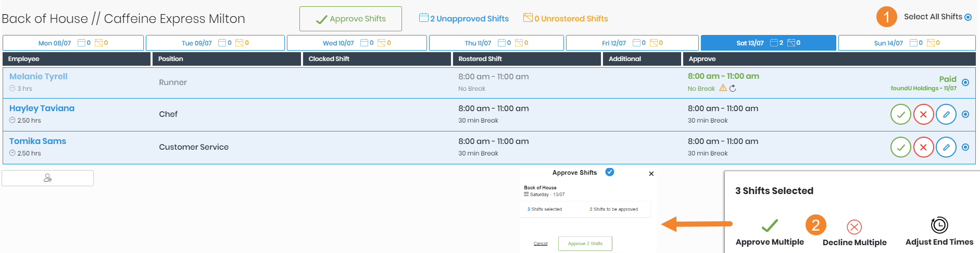
Task: Select Tomika Sams' shift radio button
Action: [x=965, y=147]
